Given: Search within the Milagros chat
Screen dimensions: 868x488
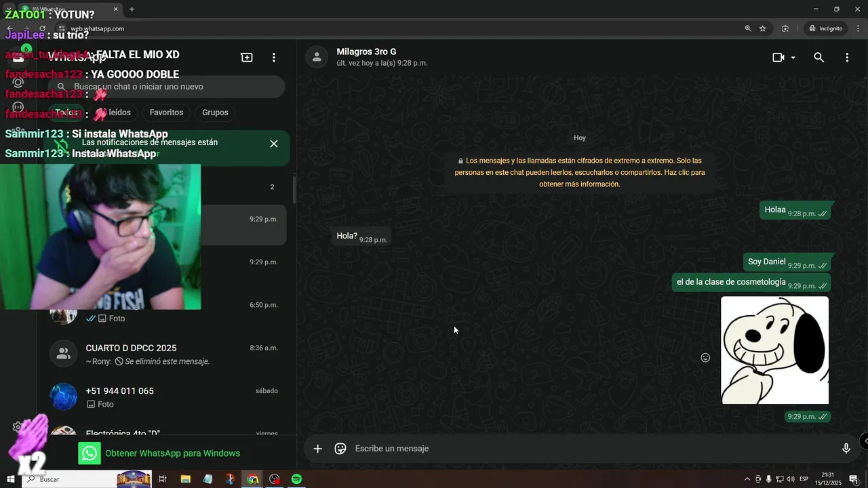Looking at the screenshot, I should (x=818, y=58).
